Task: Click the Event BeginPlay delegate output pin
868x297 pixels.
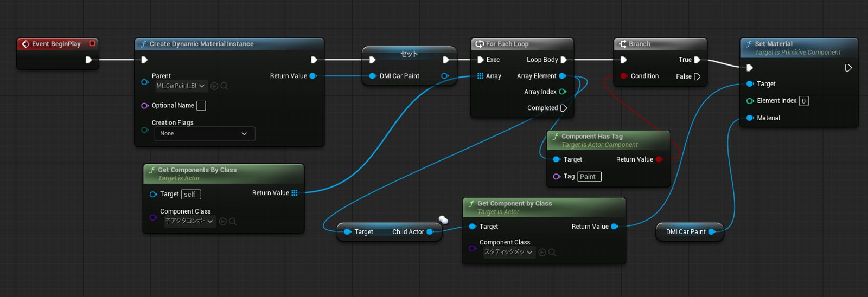Action: tap(92, 43)
